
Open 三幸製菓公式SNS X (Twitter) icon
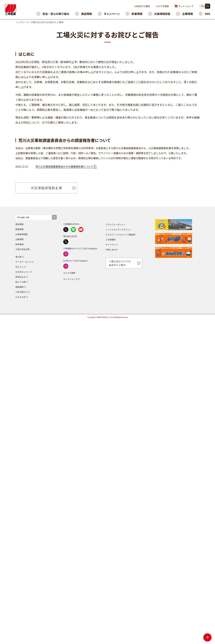tap(66, 230)
